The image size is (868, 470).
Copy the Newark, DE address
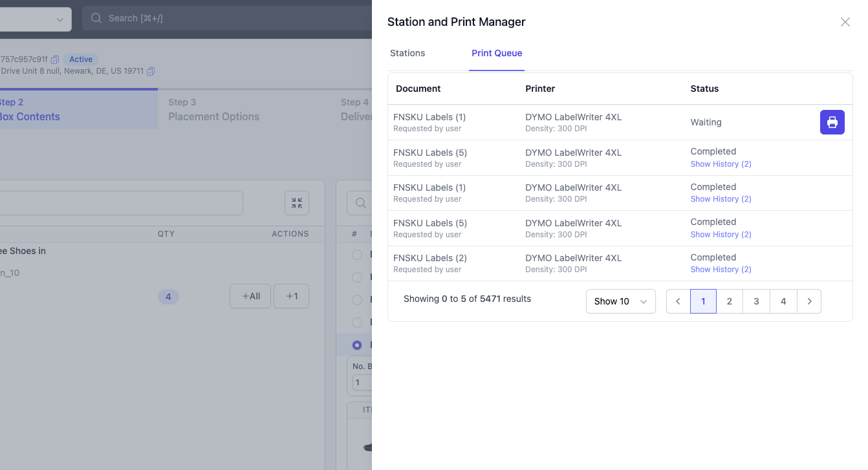151,71
